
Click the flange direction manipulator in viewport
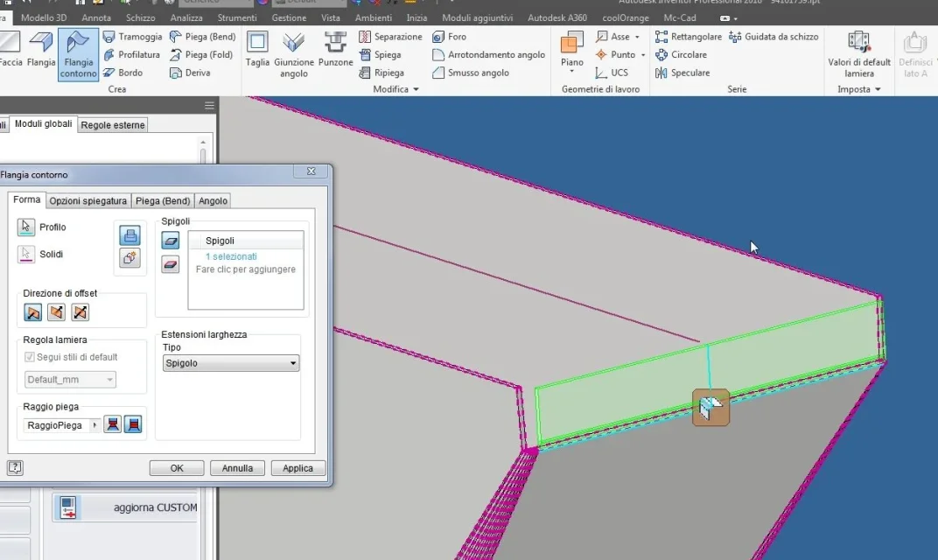(710, 408)
